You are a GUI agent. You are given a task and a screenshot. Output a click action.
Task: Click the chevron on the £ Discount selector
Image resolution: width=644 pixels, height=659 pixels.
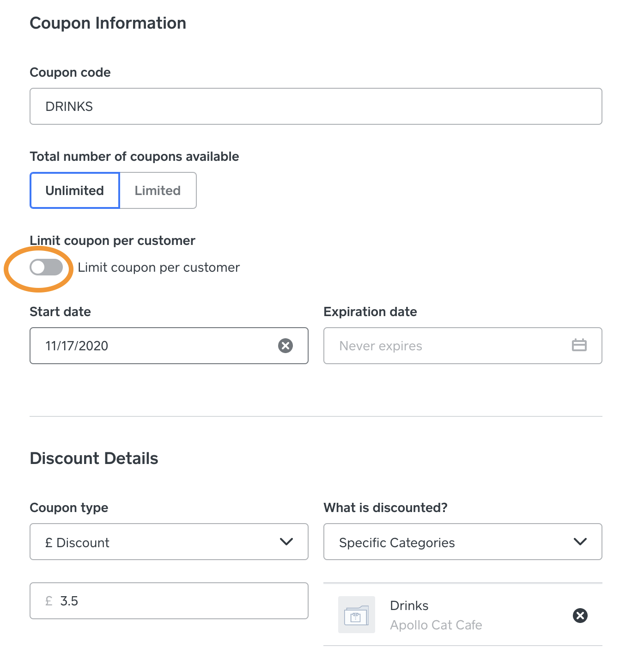tap(287, 542)
